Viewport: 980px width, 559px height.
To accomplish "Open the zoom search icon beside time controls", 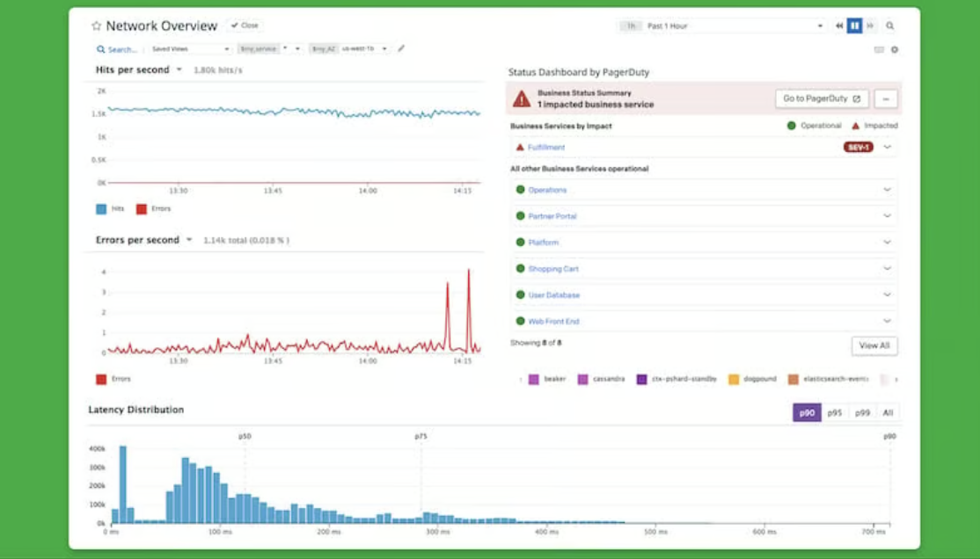I will [889, 25].
